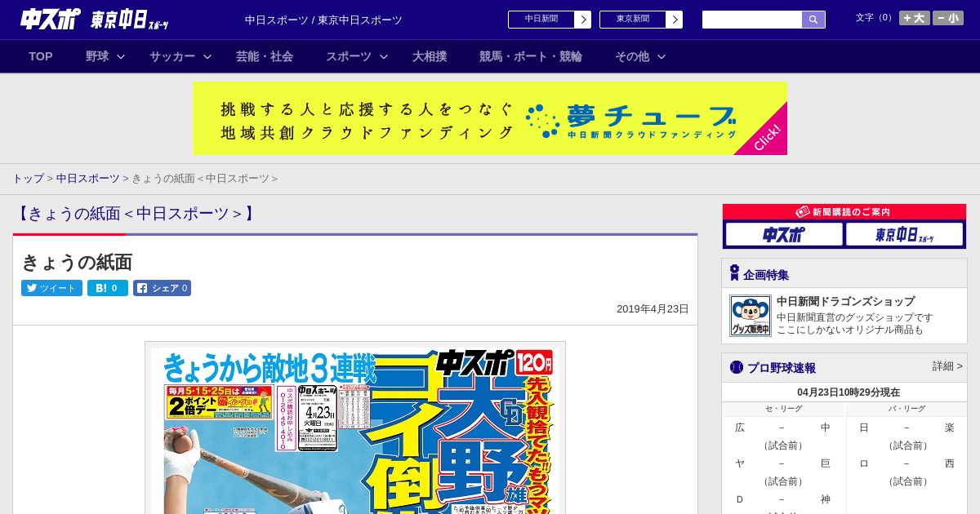
Task: Open 中日新聞ドラゴンズショップ link
Action: [x=845, y=301]
